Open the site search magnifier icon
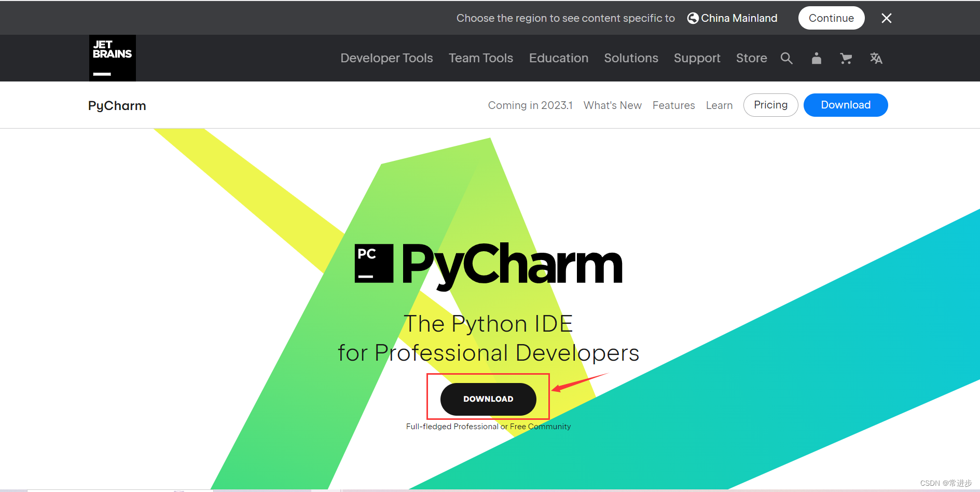Screen dimensions: 980x492 point(786,58)
